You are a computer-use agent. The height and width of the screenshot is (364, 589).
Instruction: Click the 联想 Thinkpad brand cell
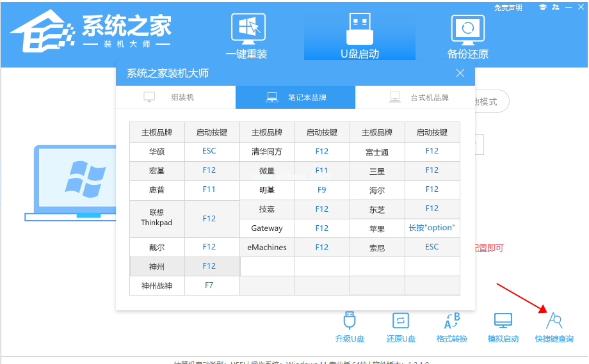[x=157, y=218]
